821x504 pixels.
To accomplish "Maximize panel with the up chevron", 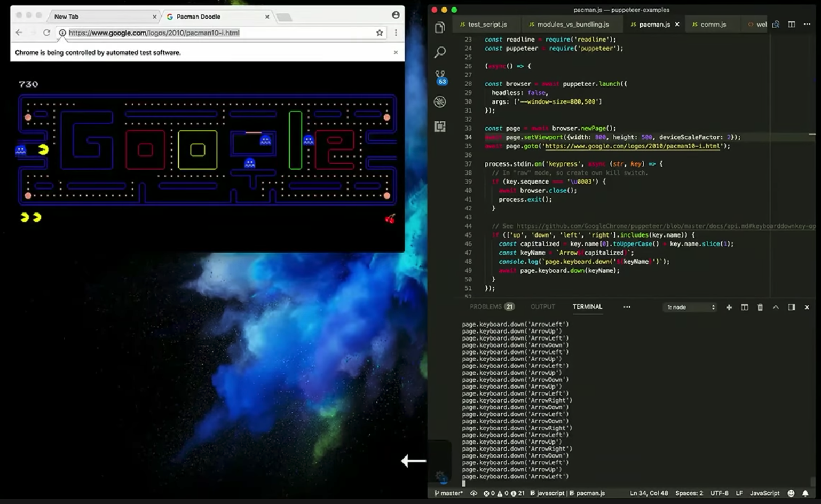I will coord(776,307).
